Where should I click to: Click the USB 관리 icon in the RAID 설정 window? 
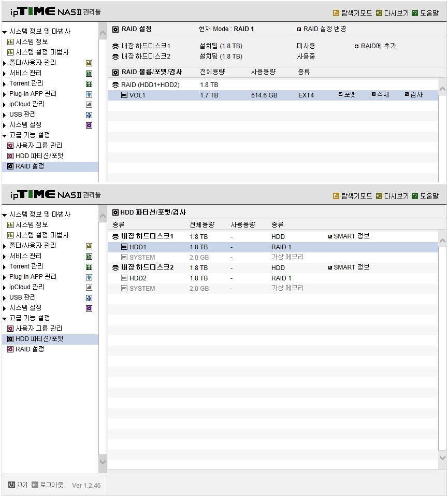pos(89,115)
